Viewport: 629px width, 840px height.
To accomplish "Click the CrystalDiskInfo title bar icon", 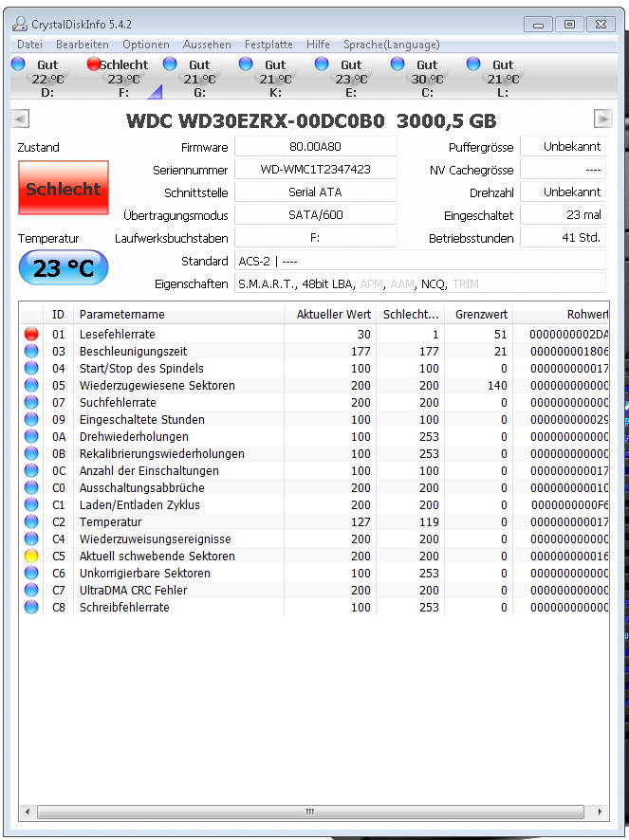I will [x=20, y=24].
